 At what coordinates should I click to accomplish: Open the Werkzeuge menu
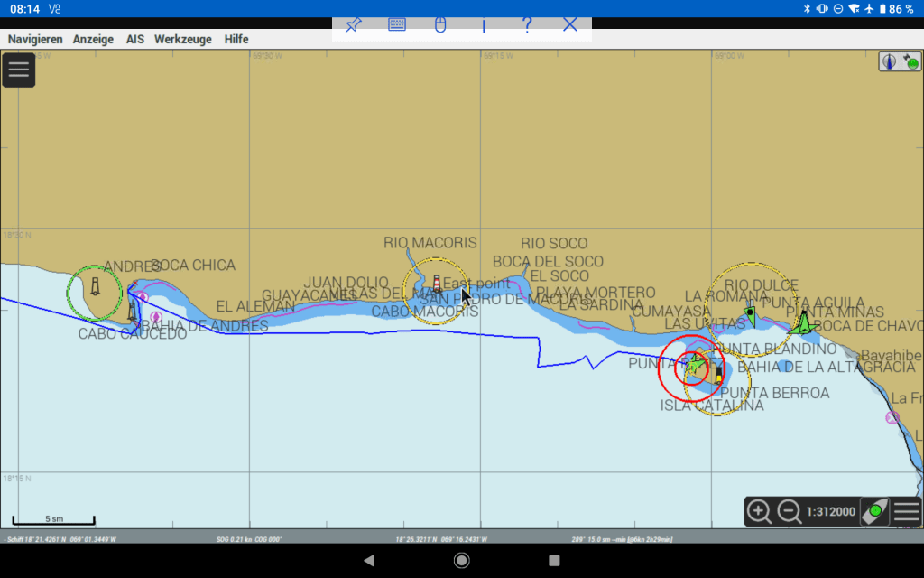point(182,40)
